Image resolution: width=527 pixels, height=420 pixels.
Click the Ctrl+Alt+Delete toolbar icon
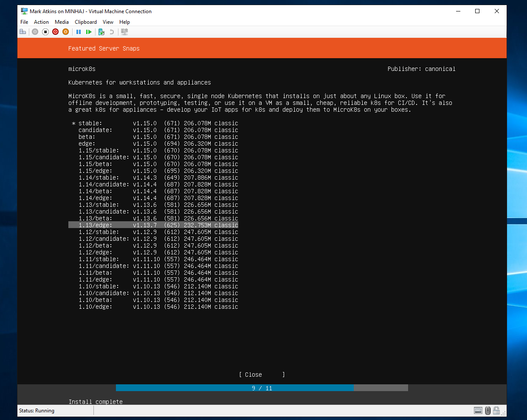[x=23, y=32]
